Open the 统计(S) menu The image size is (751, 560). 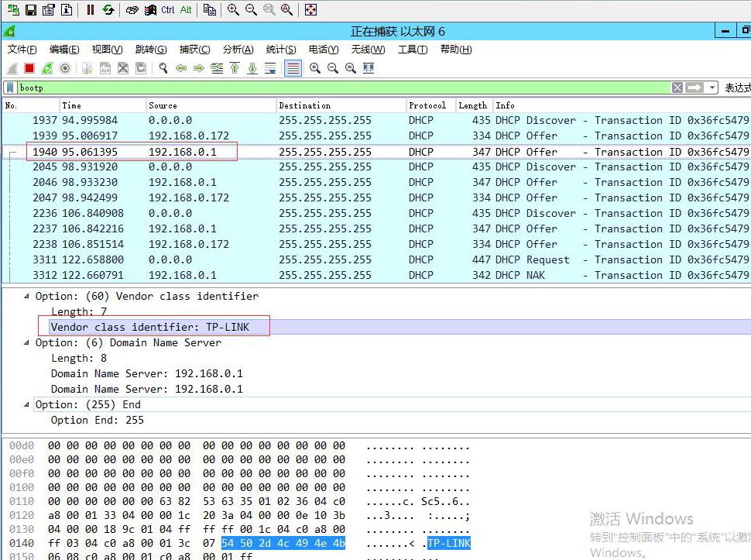[281, 50]
